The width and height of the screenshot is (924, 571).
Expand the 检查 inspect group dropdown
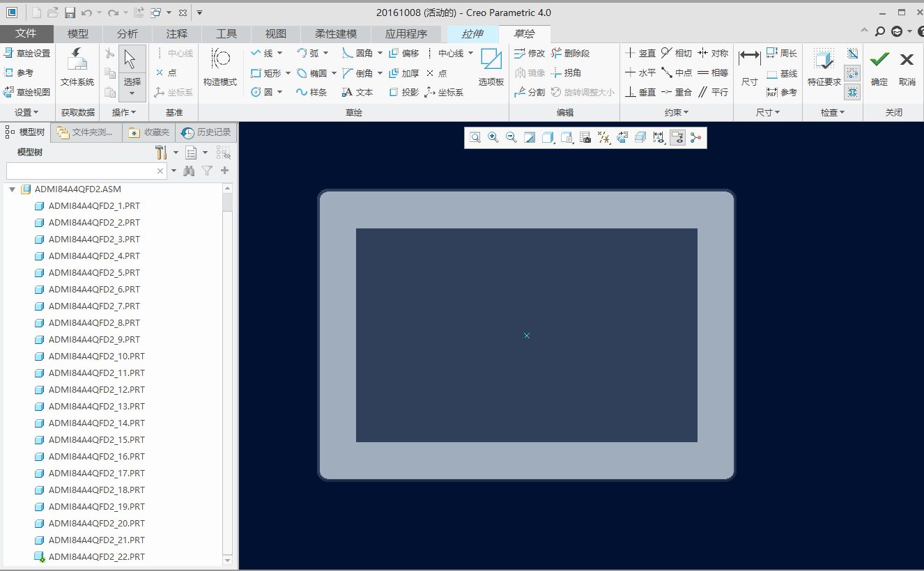[833, 112]
